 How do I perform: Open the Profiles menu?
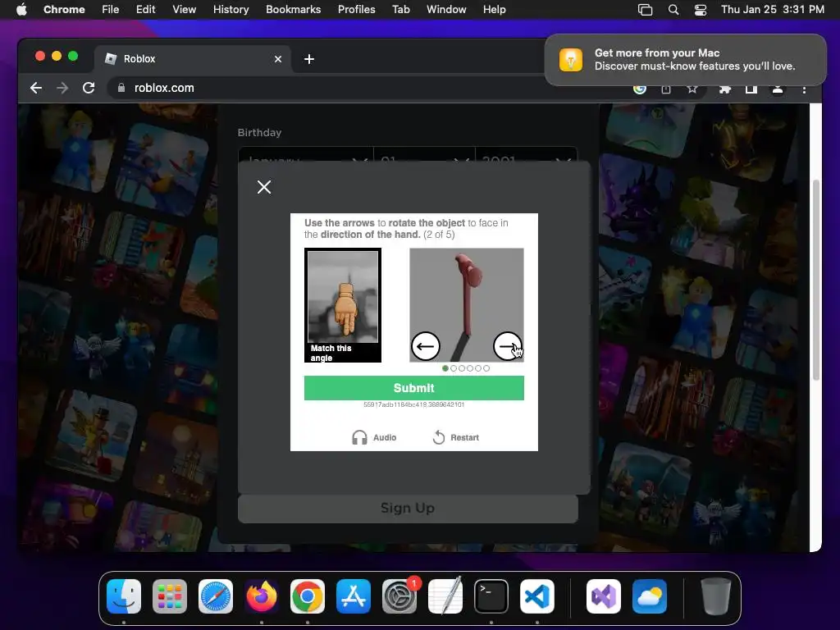[356, 9]
